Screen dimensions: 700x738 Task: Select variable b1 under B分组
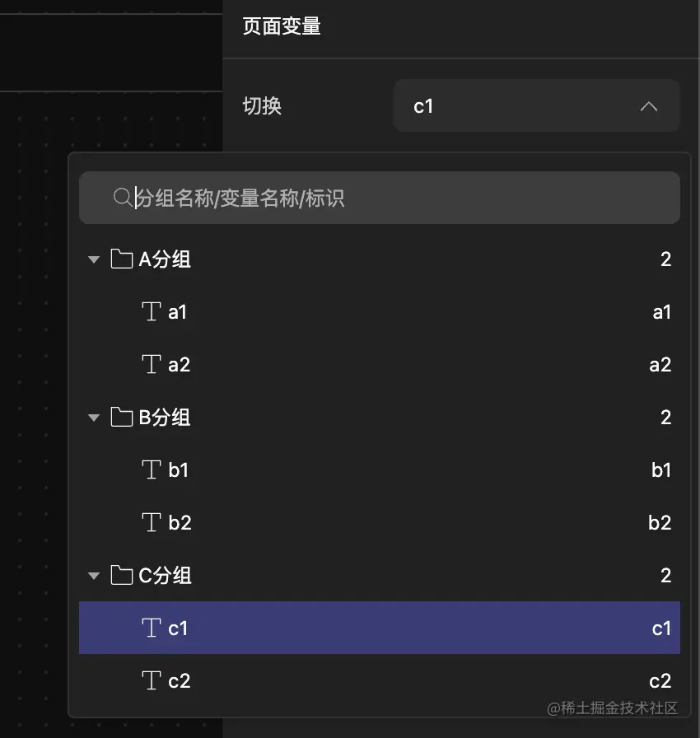pyautogui.click(x=177, y=469)
